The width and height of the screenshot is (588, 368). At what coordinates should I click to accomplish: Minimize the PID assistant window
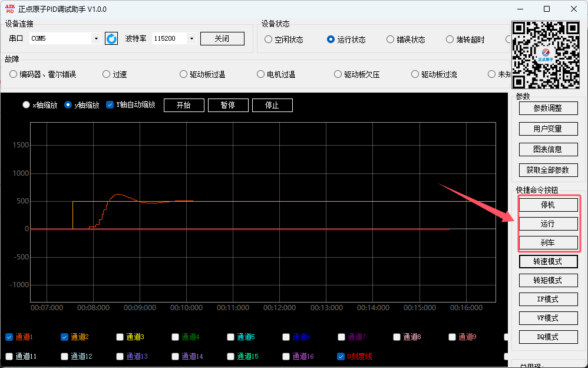click(x=520, y=9)
